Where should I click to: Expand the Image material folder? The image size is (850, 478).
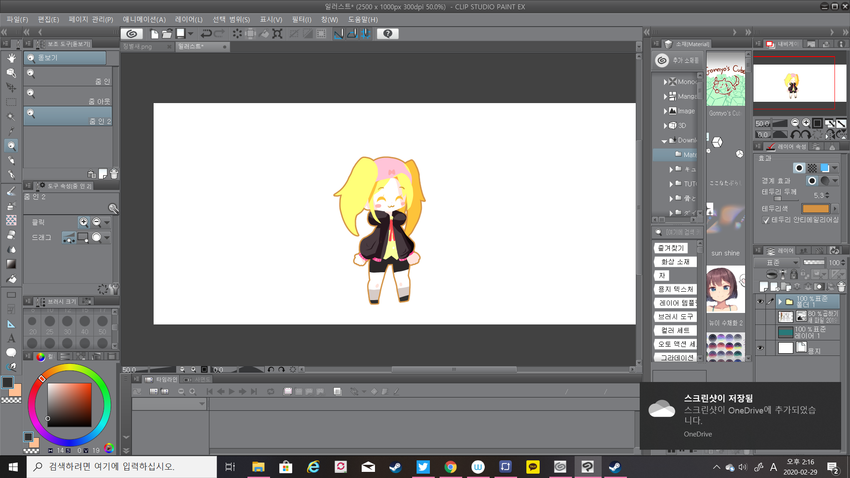[x=666, y=111]
